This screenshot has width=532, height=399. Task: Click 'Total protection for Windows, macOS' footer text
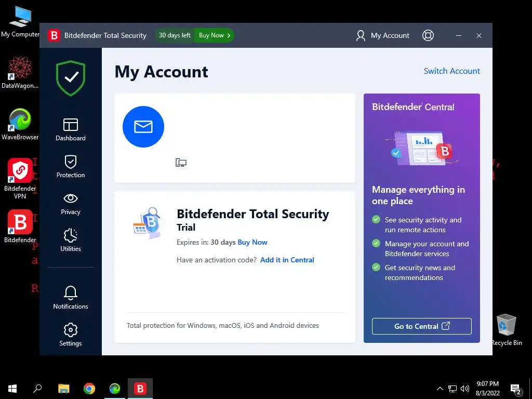click(222, 325)
